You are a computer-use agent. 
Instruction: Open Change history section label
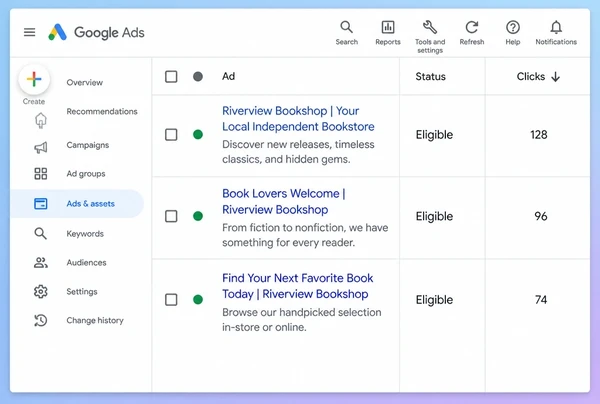[x=95, y=320]
